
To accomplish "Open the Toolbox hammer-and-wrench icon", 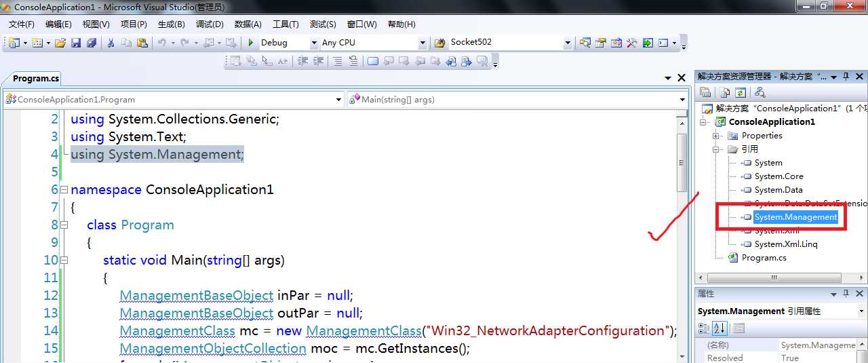I will point(632,43).
